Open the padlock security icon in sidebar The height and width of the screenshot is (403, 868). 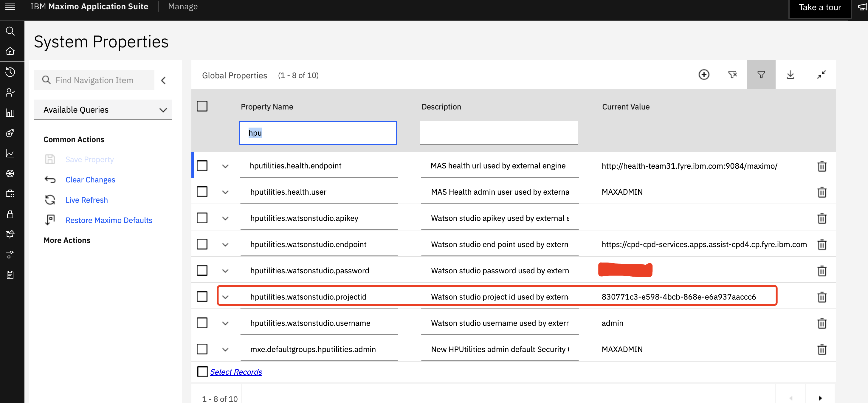tap(10, 214)
